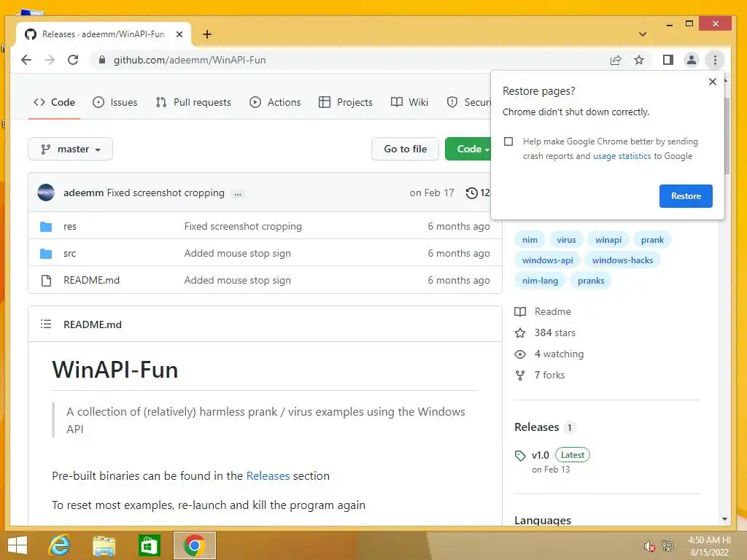Click the adeemm avatar image
Viewport: 747px width, 560px height.
(46, 192)
